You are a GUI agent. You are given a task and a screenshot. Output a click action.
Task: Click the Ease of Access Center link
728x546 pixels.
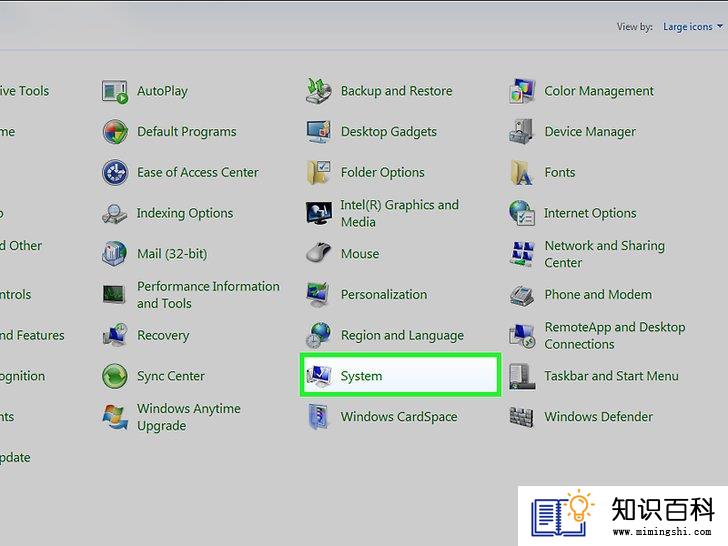pyautogui.click(x=198, y=173)
